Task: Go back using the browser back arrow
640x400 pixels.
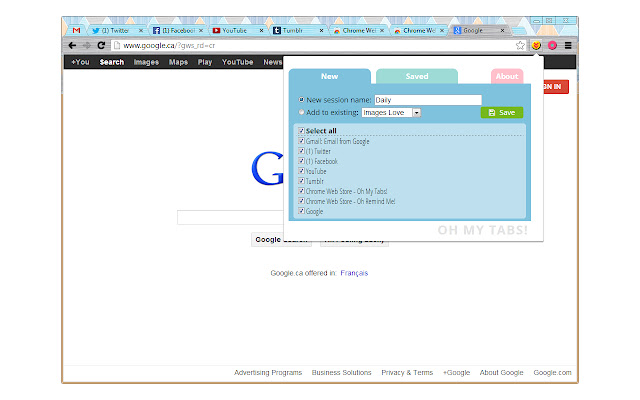Action: 72,45
